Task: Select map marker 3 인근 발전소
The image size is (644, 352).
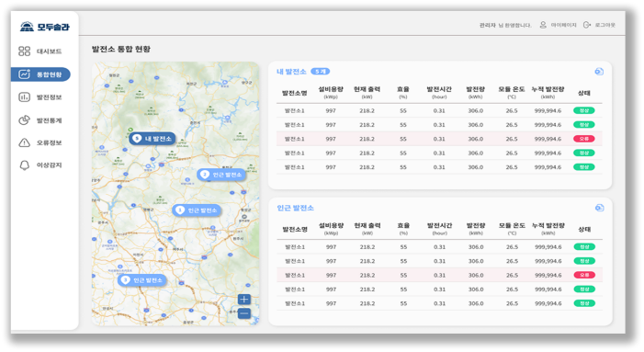Action: [x=142, y=280]
